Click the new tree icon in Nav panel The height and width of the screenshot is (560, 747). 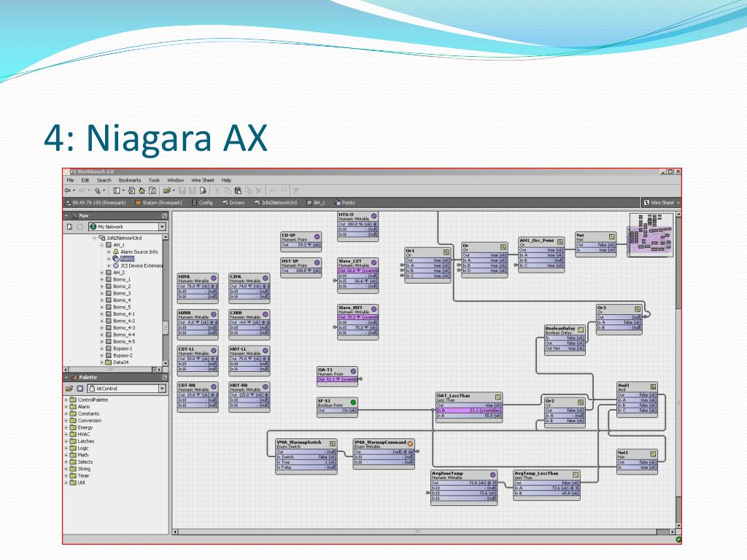(x=69, y=227)
